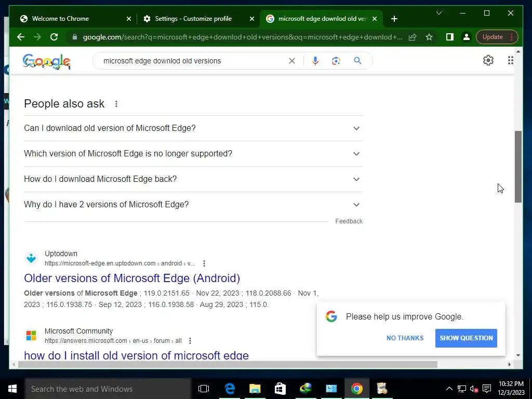Bookmark this page with star icon
The width and height of the screenshot is (532, 399).
click(x=429, y=37)
